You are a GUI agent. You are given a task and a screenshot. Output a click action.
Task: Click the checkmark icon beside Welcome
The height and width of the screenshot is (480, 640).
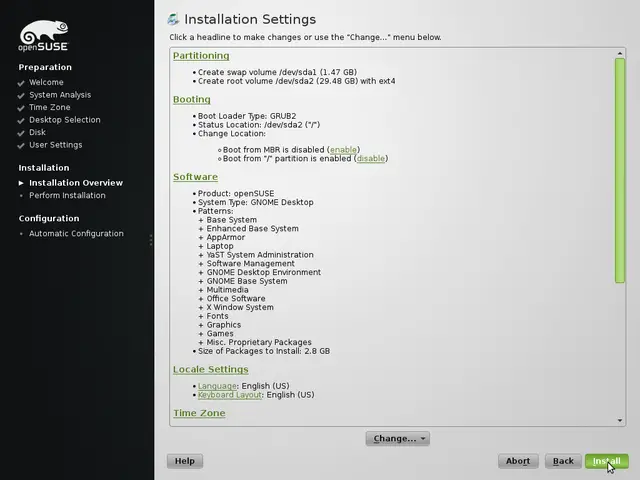click(21, 83)
